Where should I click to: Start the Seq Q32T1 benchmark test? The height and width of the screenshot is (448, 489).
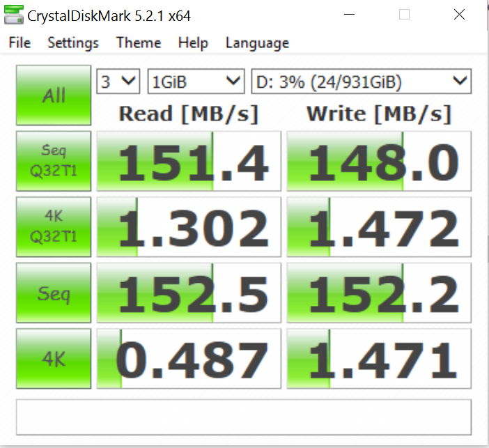(54, 161)
